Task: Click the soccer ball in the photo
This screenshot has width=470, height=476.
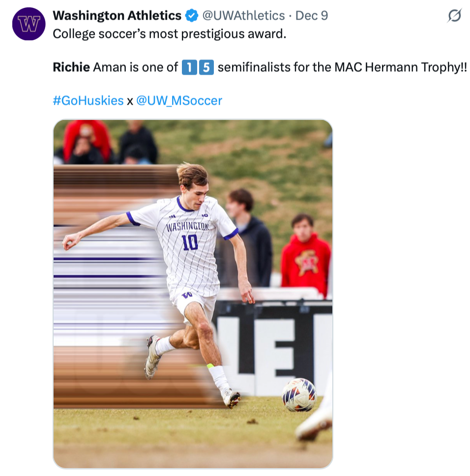Action: click(x=299, y=394)
